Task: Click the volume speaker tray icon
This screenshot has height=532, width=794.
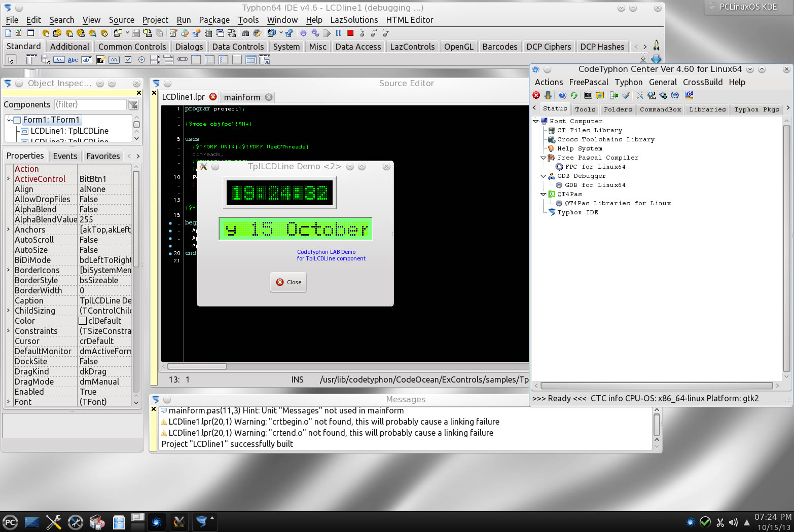Action: click(733, 522)
